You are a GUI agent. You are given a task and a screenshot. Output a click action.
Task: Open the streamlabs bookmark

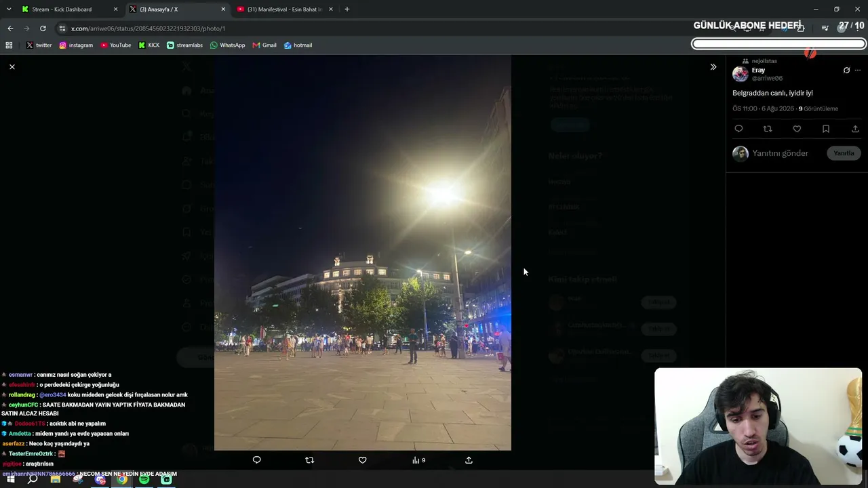pyautogui.click(x=184, y=45)
